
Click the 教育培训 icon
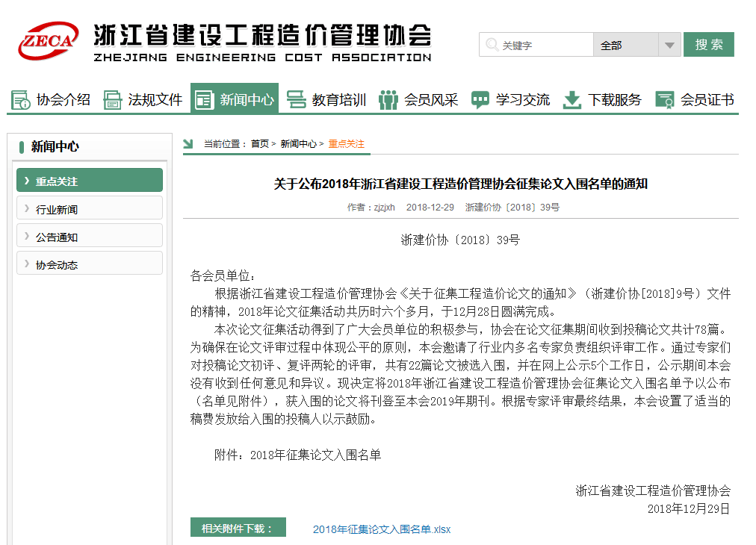[x=296, y=99]
